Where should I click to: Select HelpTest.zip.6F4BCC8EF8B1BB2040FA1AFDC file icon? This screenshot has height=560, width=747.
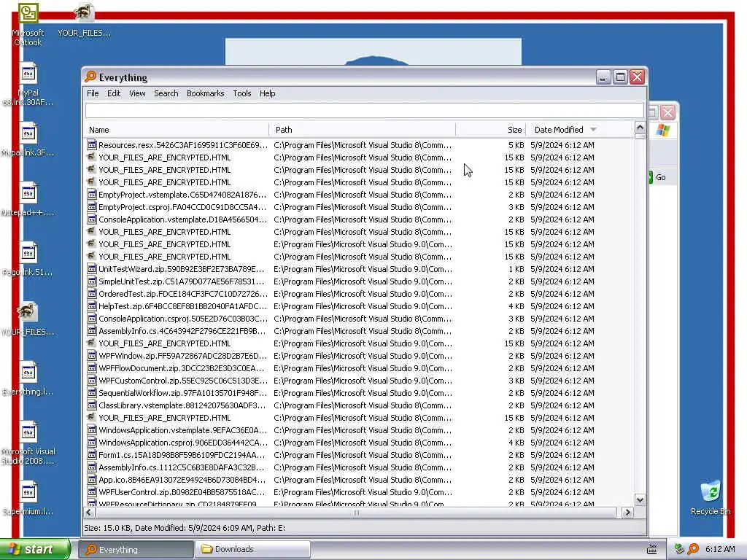pos(91,306)
